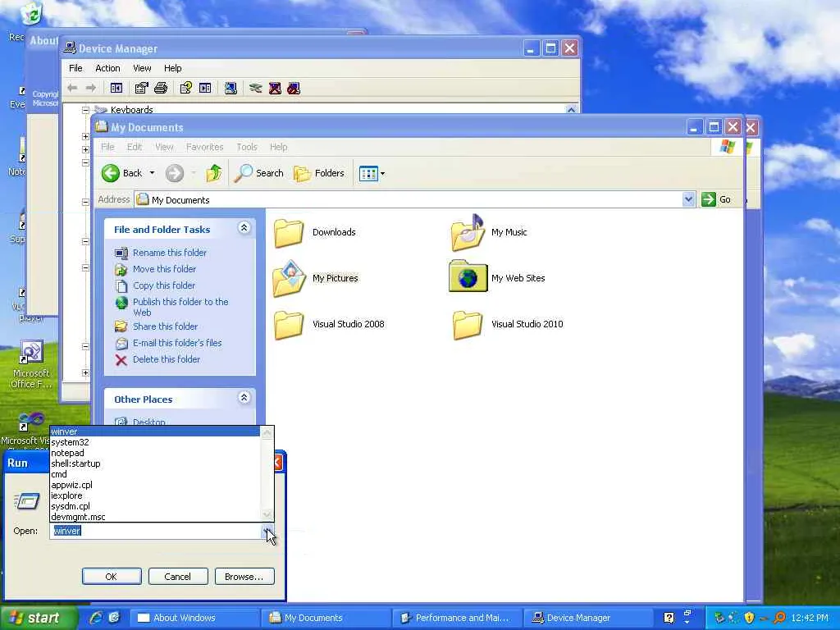Collapse the Other Places panel
The height and width of the screenshot is (630, 840).
click(x=244, y=398)
